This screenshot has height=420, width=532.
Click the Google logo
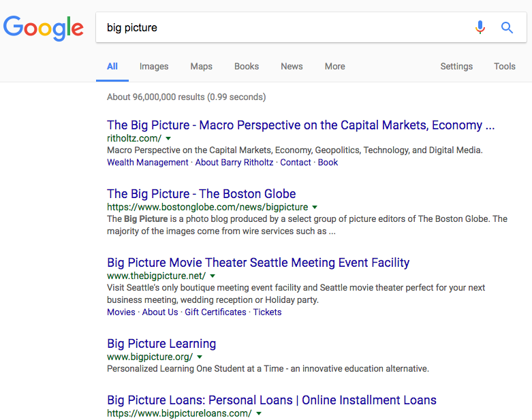[43, 28]
